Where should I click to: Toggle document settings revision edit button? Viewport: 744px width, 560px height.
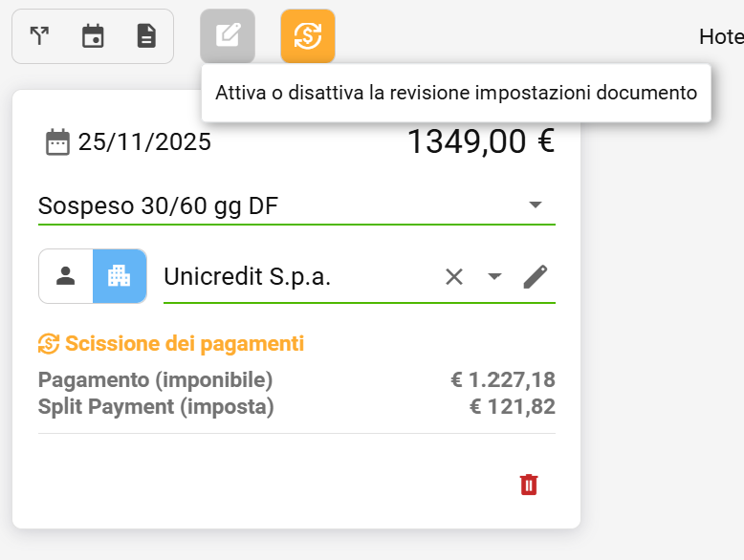coord(228,36)
